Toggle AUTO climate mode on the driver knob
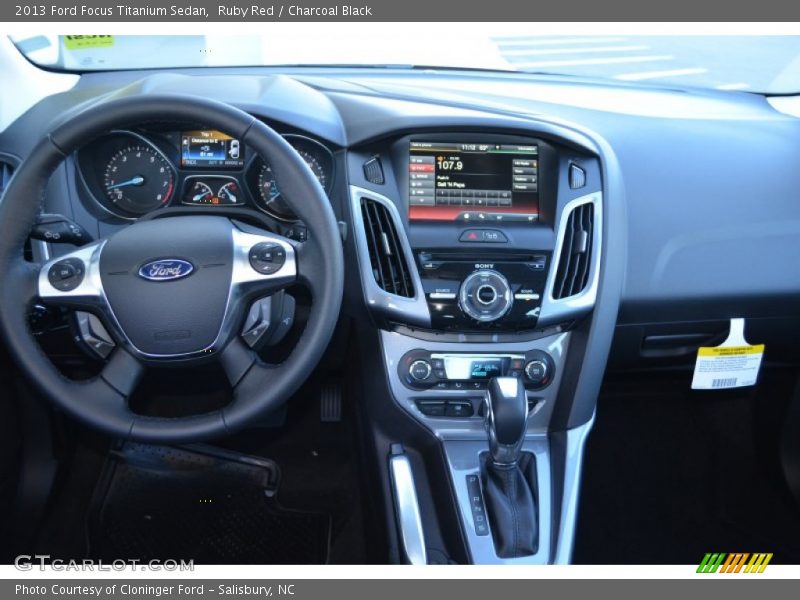This screenshot has height=600, width=800. coord(420,370)
